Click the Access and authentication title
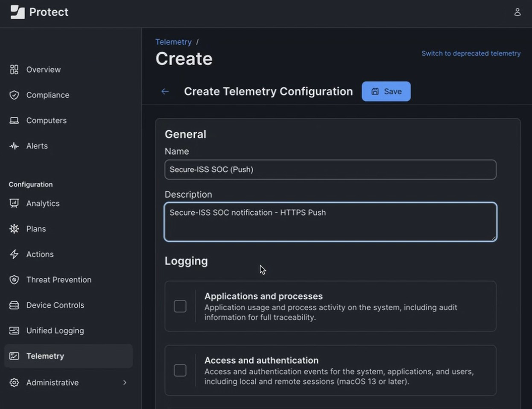 click(x=261, y=360)
